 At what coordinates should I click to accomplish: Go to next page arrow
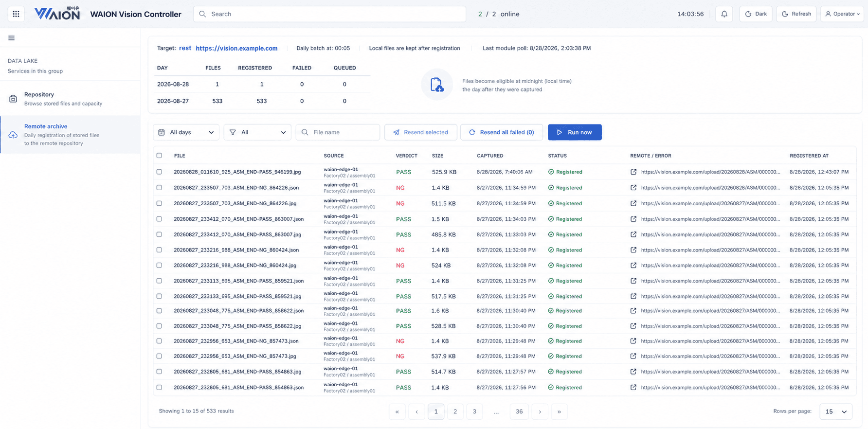(x=540, y=411)
